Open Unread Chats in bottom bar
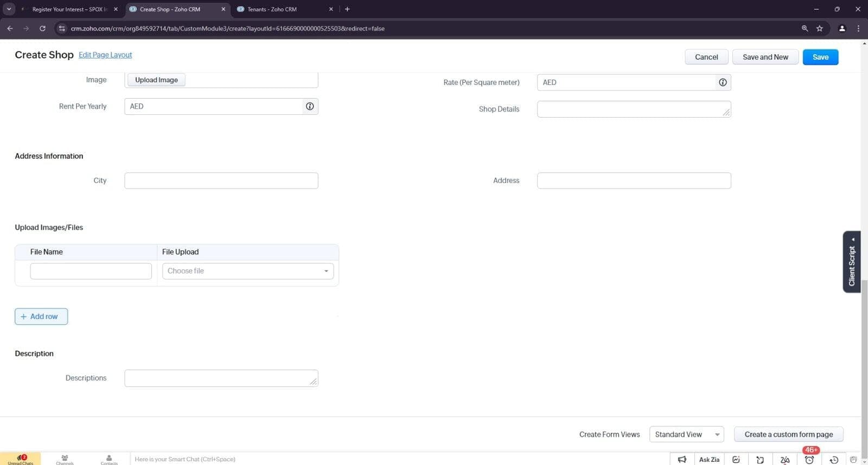 tap(21, 459)
